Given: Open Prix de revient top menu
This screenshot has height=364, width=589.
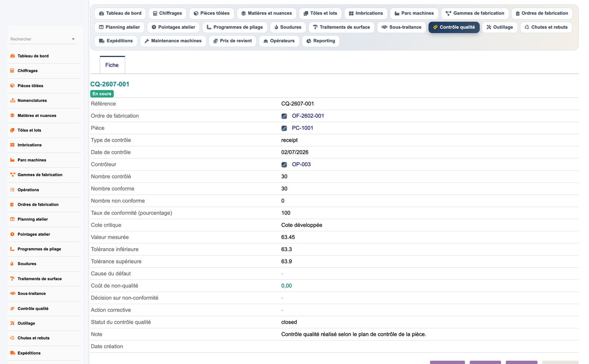Looking at the screenshot, I should click(233, 41).
